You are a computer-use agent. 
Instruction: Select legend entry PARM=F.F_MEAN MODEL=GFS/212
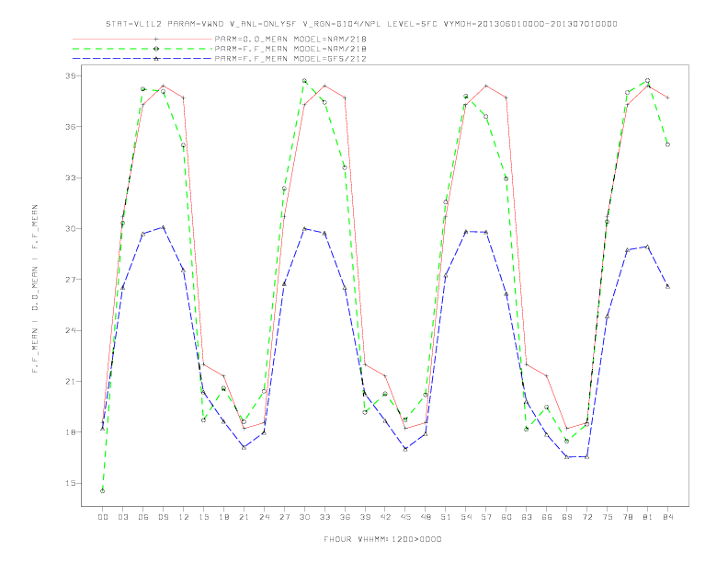[290, 59]
